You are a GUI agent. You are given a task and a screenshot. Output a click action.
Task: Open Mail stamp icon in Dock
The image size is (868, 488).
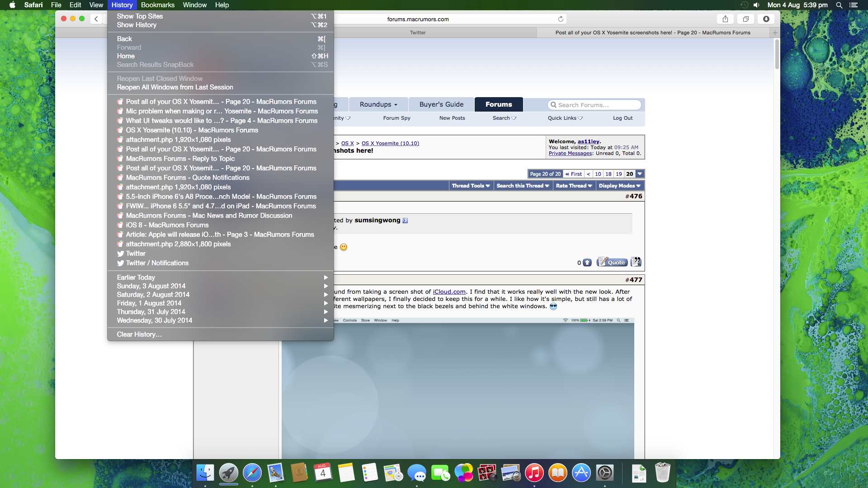(276, 473)
